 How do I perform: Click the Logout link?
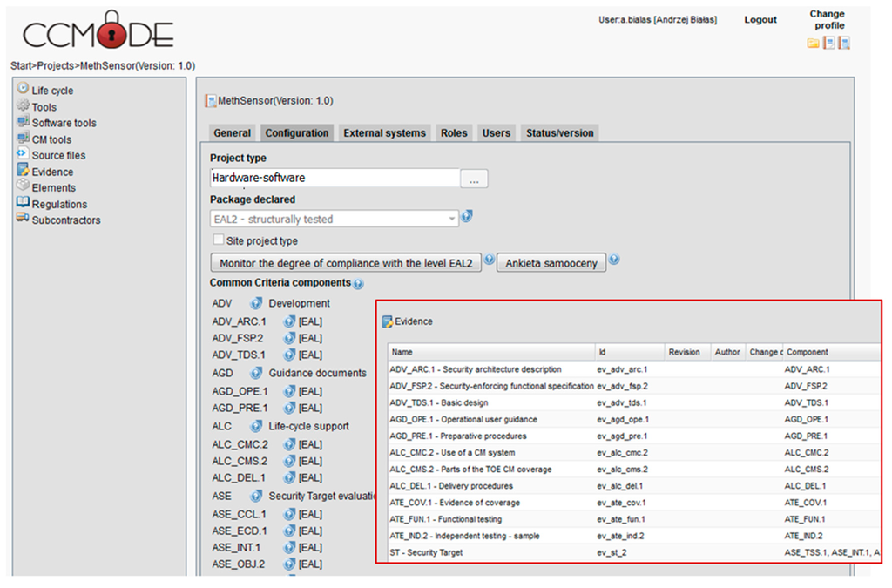tap(760, 20)
